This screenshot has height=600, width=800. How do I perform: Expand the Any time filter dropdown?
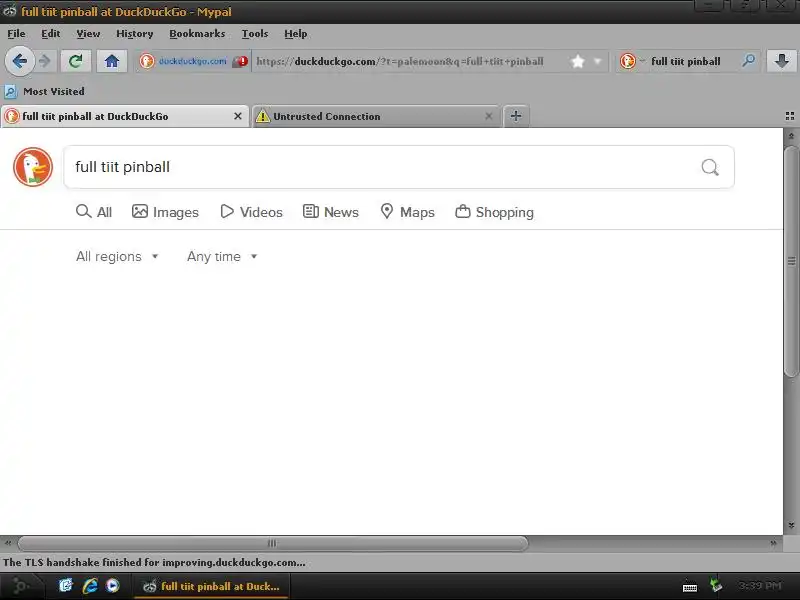222,257
